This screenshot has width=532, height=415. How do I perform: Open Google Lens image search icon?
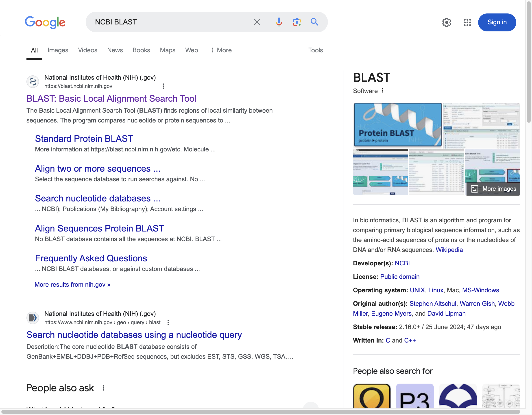297,22
